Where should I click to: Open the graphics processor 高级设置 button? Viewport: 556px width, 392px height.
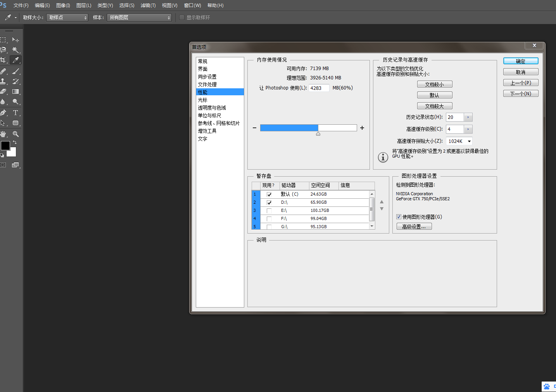(414, 227)
